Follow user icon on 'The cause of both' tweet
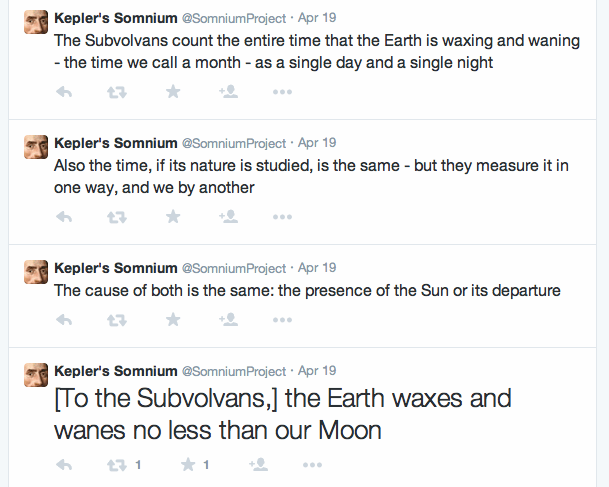This screenshot has width=609, height=487. (x=228, y=320)
